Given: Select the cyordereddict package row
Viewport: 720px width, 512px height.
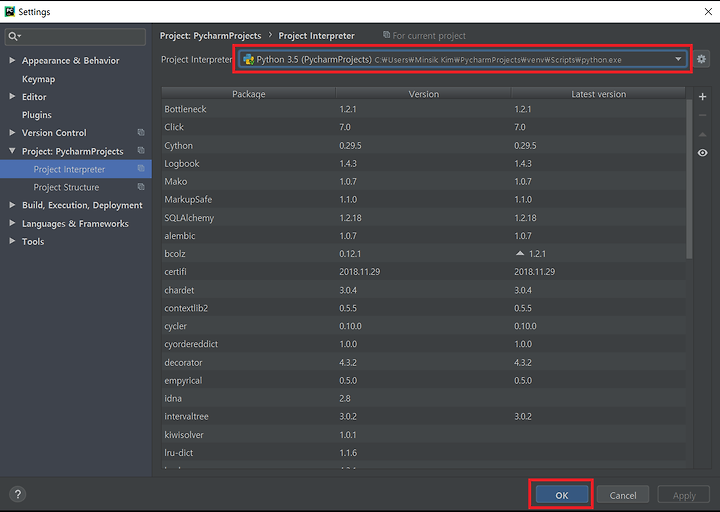Looking at the screenshot, I should pyautogui.click(x=423, y=344).
